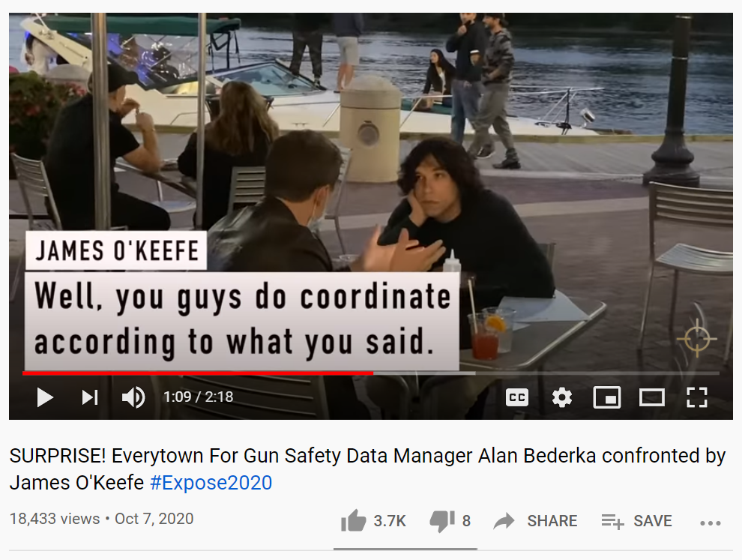Open the three-dot more actions menu
This screenshot has height=560, width=742.
tap(711, 523)
